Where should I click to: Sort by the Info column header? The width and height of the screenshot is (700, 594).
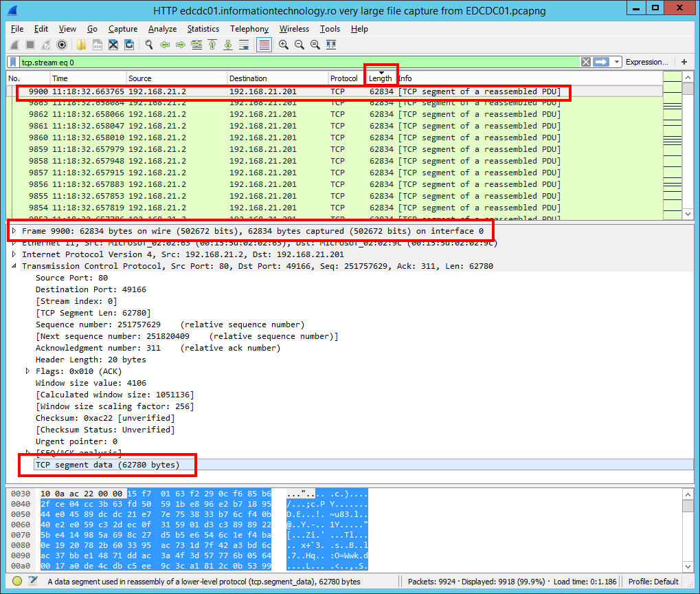coord(530,78)
